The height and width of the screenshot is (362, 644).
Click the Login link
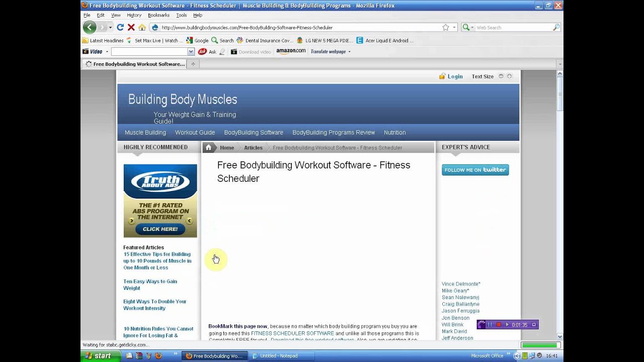coord(455,76)
